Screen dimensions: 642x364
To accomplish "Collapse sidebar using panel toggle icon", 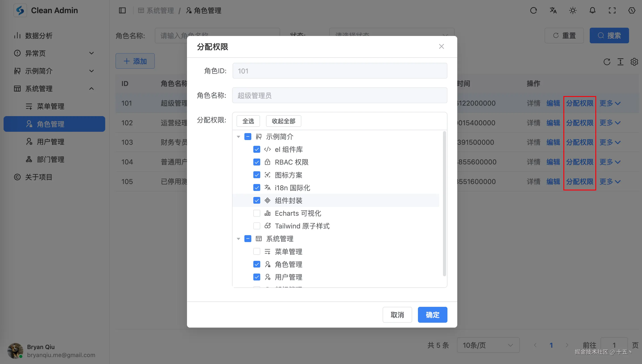I will [122, 10].
